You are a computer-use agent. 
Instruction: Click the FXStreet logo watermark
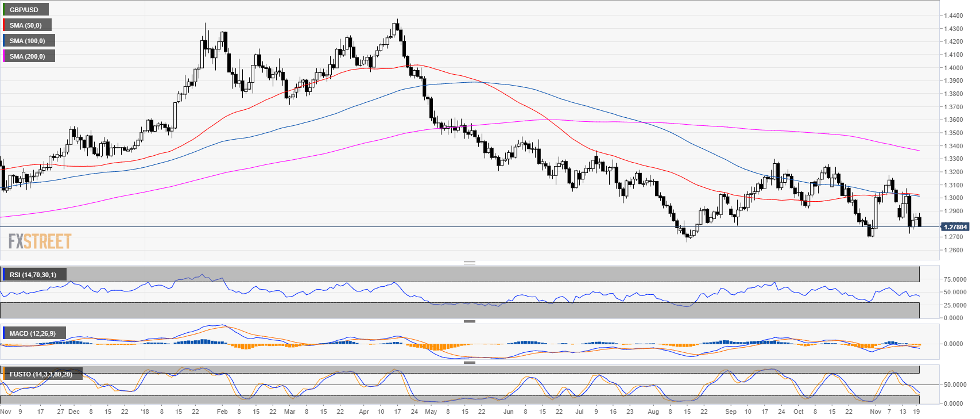coord(40,241)
